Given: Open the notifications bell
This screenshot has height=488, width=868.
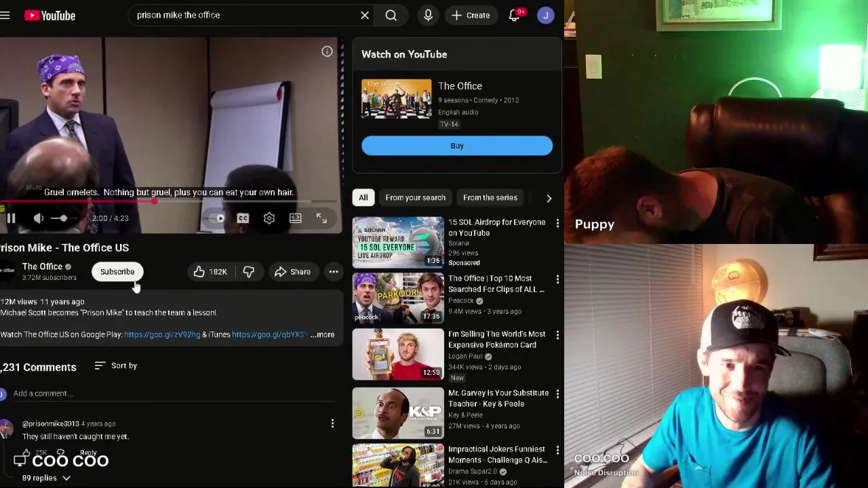Looking at the screenshot, I should point(515,15).
